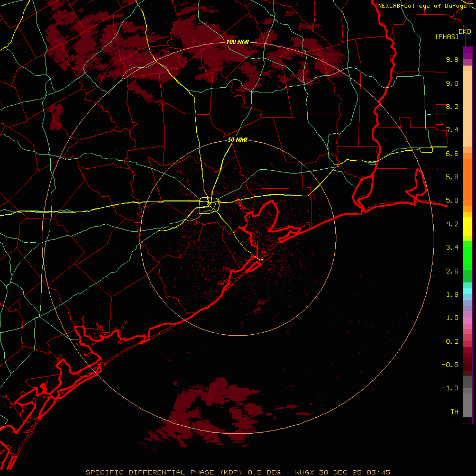476x476 pixels.
Task: Click the 9.8 value on the color scale
Action: pos(452,59)
